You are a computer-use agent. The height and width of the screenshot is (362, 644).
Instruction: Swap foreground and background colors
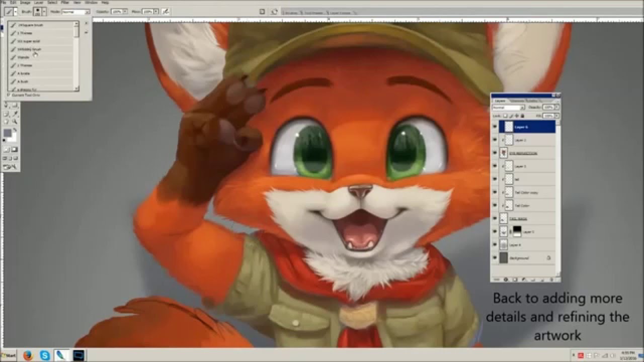[15, 129]
